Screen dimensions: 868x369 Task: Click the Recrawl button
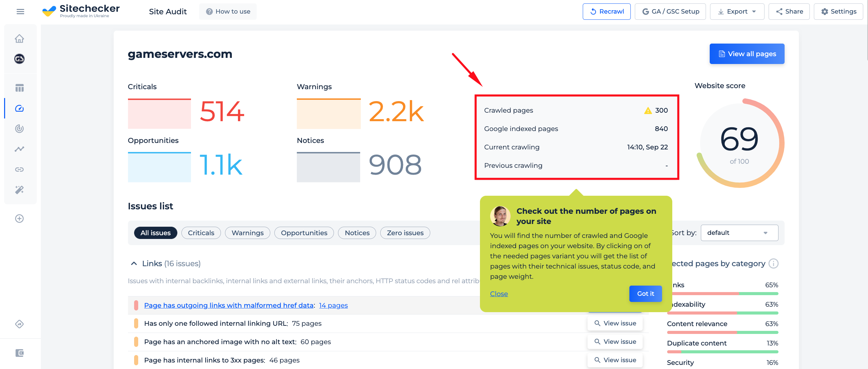point(607,12)
